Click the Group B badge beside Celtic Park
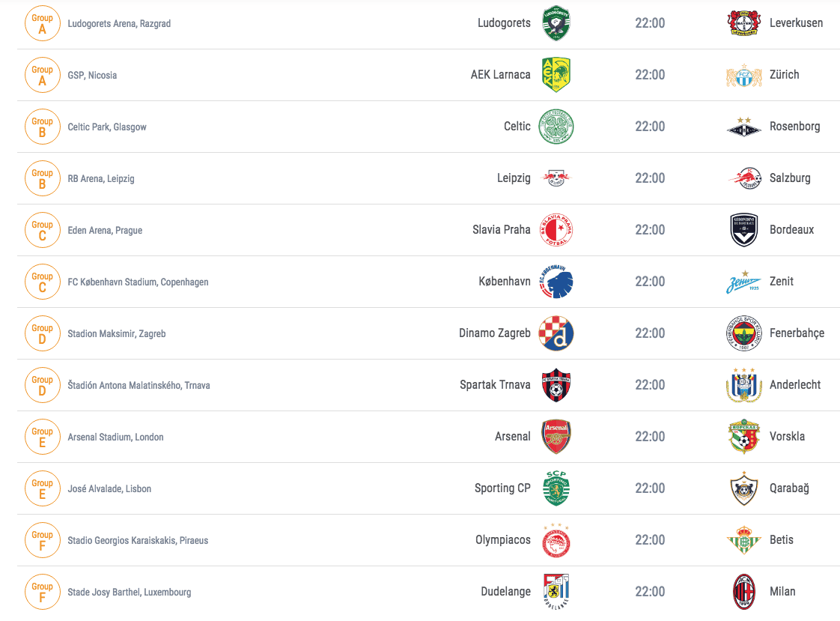The width and height of the screenshot is (840, 621). (43, 127)
